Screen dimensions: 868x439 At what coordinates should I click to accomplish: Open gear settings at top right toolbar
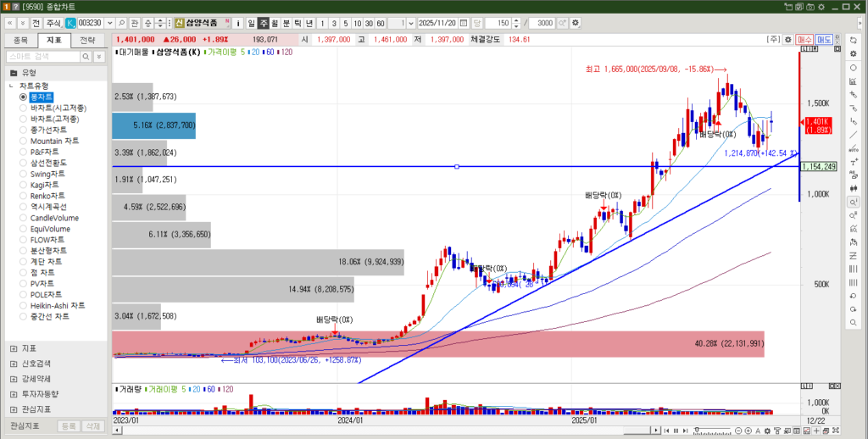click(787, 39)
